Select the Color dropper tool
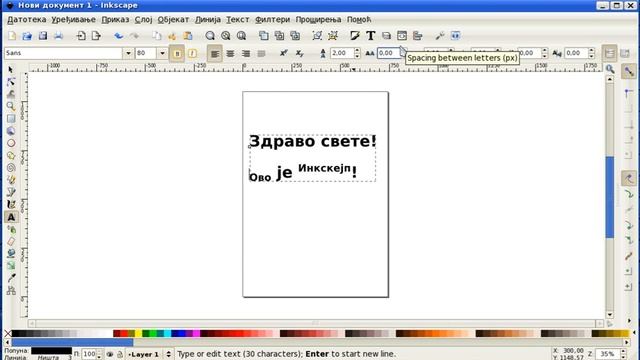This screenshot has height=360, width=640. click(11, 278)
